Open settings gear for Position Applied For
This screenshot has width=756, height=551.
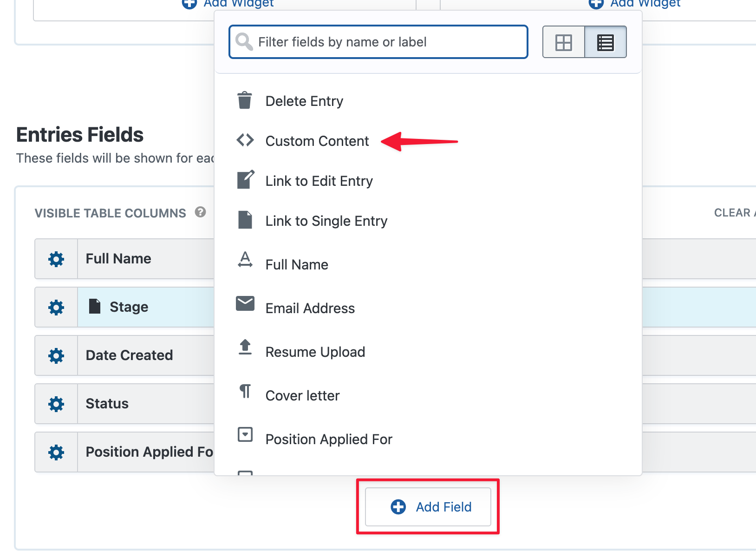click(x=56, y=452)
